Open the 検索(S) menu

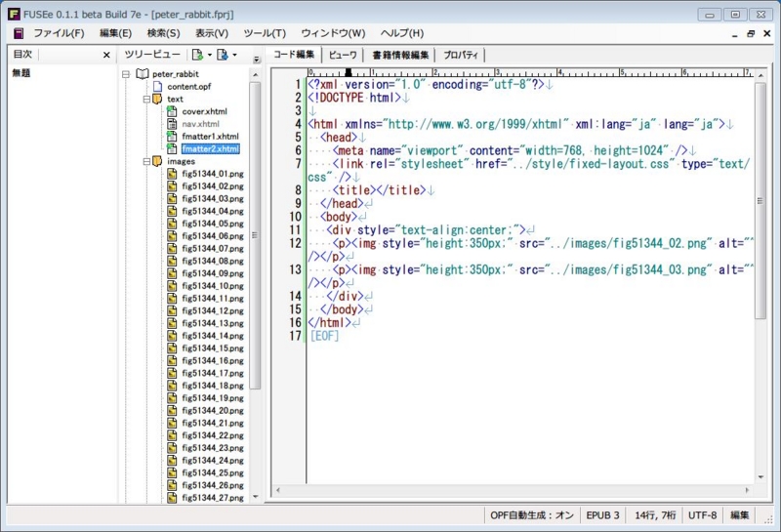point(163,33)
